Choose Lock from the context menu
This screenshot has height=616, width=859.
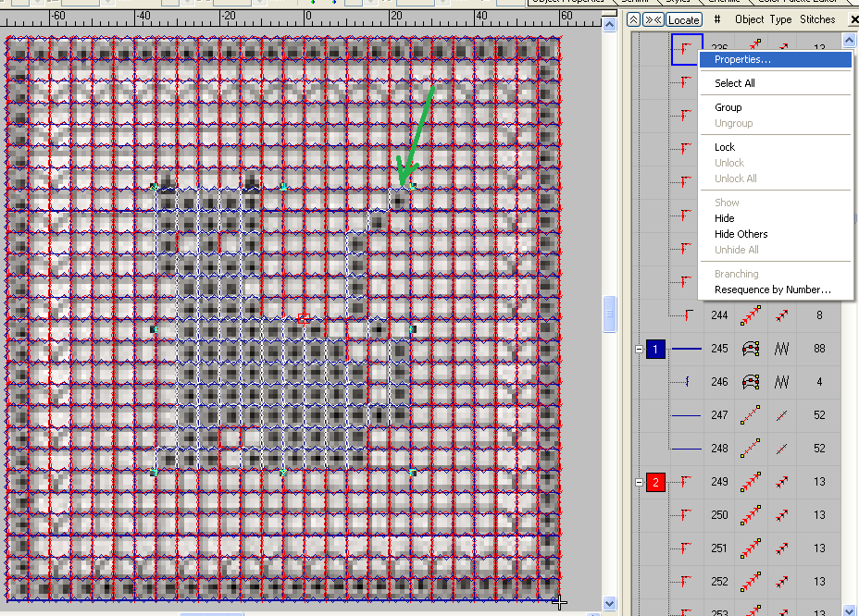[x=724, y=147]
